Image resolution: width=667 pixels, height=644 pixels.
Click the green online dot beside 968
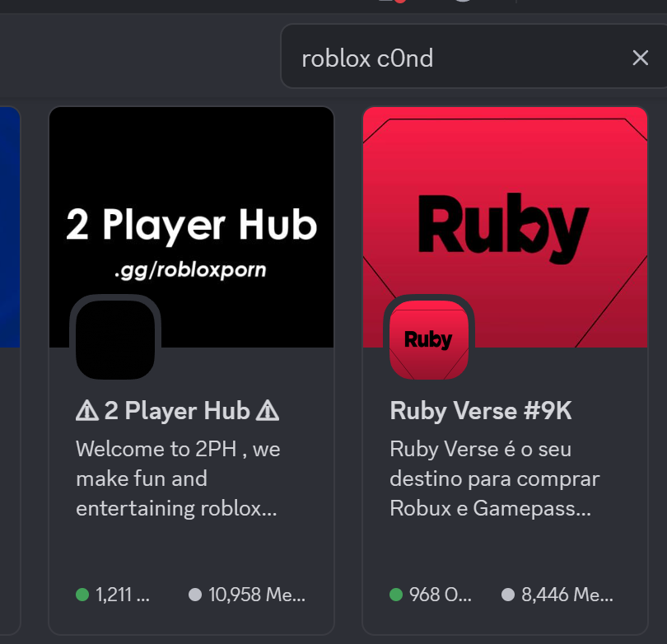click(396, 595)
